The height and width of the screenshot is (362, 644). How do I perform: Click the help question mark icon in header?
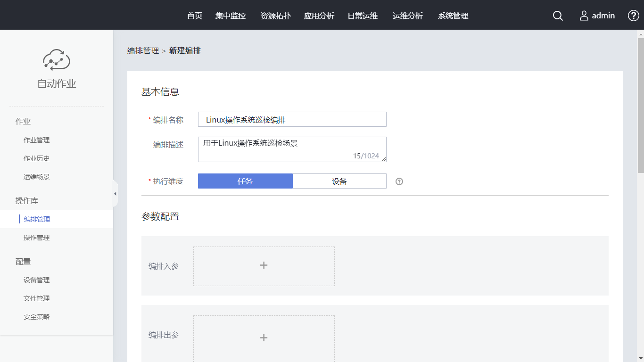(633, 16)
